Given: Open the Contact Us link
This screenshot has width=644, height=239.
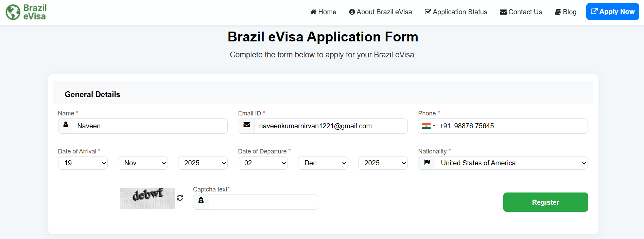Looking at the screenshot, I should pos(521,12).
